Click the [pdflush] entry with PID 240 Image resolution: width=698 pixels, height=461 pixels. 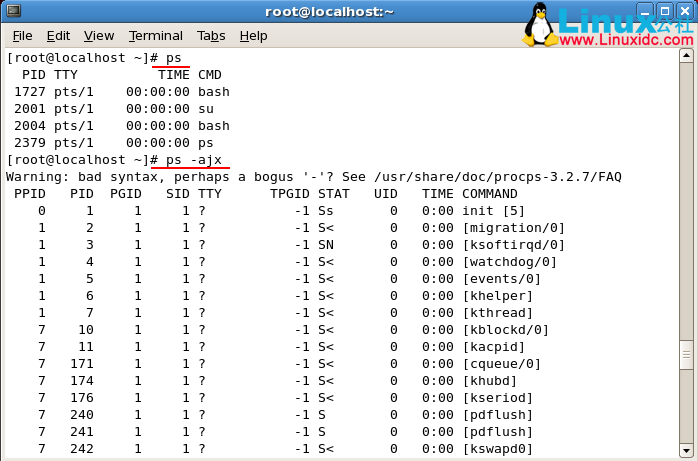click(498, 415)
